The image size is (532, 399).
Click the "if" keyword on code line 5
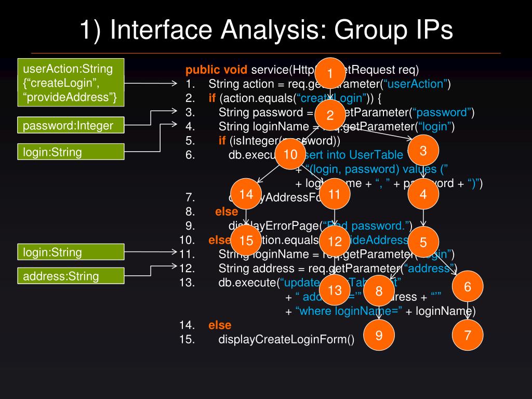point(222,140)
